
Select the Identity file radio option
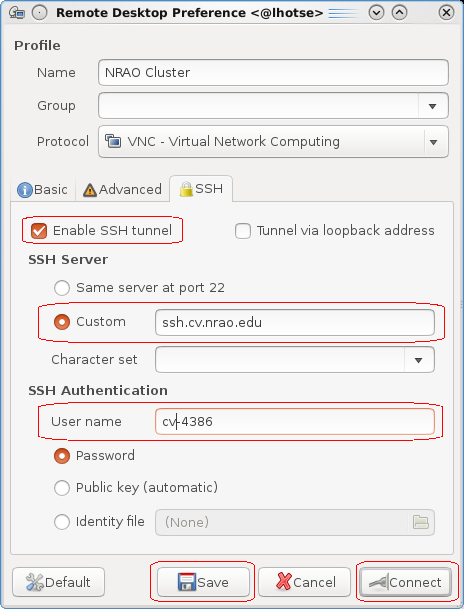click(x=62, y=522)
